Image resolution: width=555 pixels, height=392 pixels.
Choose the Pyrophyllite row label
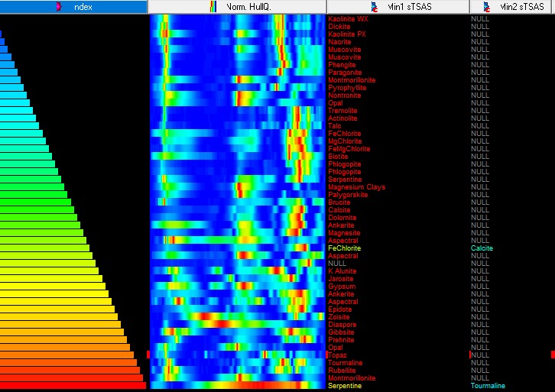[x=347, y=88]
